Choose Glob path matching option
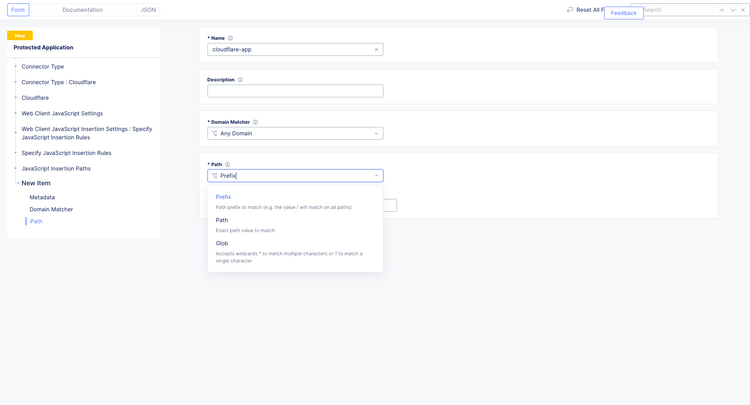 coord(222,243)
